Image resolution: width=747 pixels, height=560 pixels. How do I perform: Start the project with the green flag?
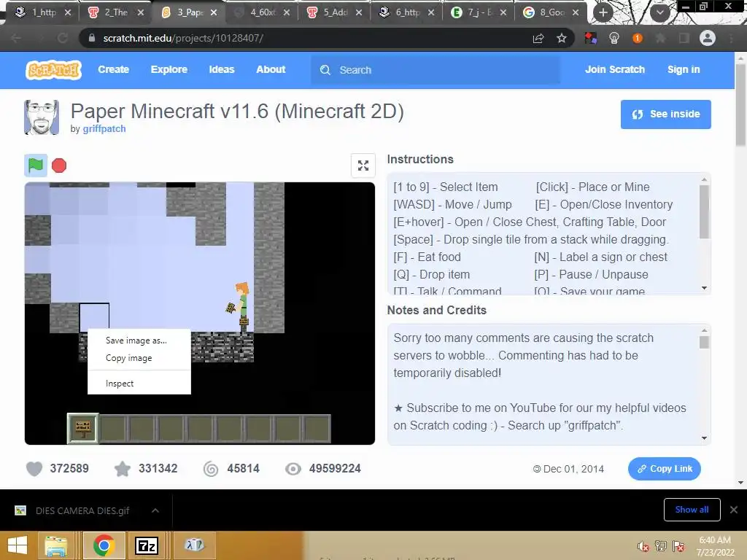click(36, 166)
